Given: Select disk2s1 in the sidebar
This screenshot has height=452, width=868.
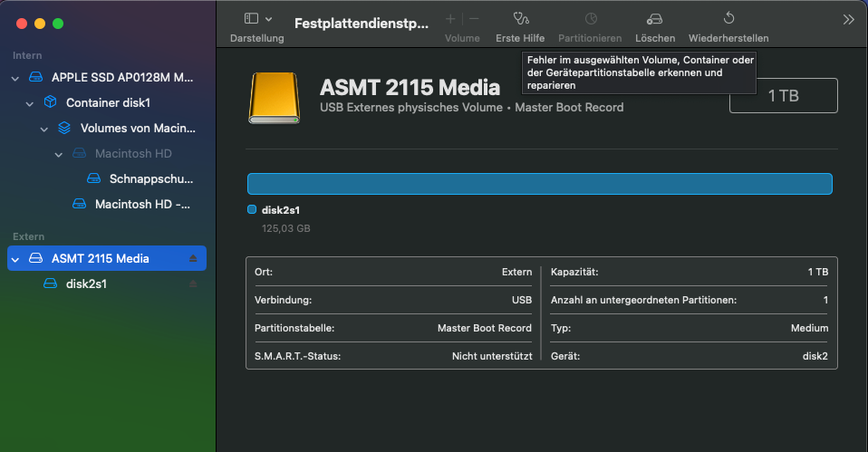Looking at the screenshot, I should point(87,284).
